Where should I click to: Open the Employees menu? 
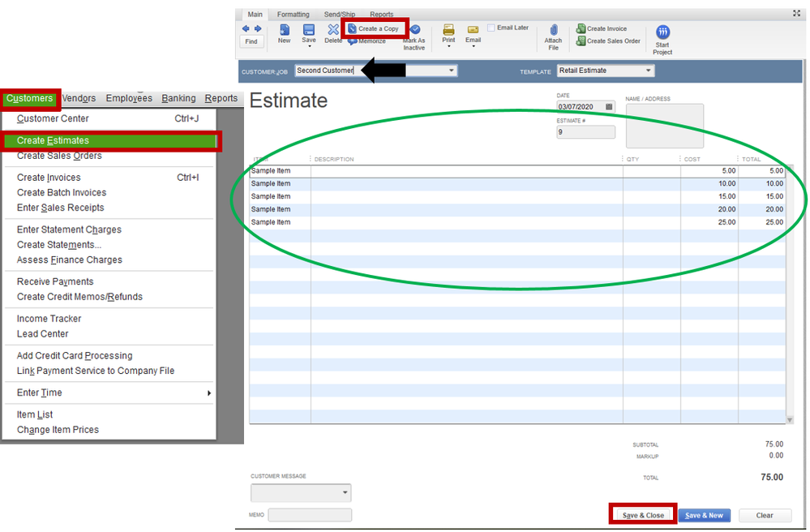(x=129, y=98)
